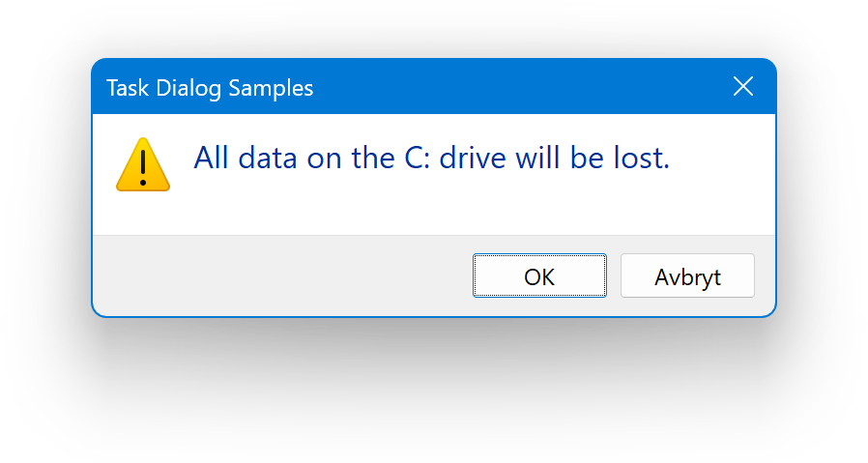
Task: Click the gray footer left of OK
Action: [x=280, y=276]
